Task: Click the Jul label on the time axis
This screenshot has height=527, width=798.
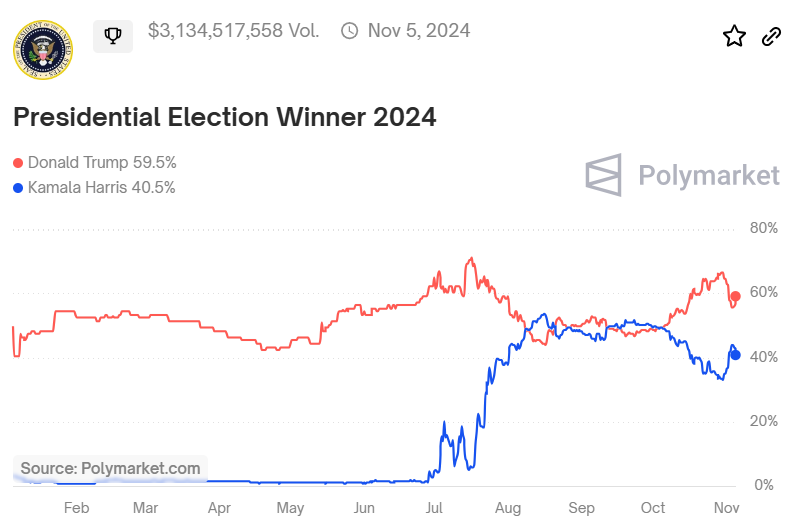Action: tap(435, 508)
